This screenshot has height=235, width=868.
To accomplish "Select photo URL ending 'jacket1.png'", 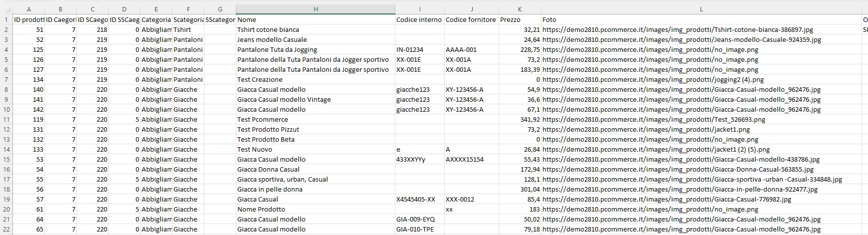I will coord(701,129).
